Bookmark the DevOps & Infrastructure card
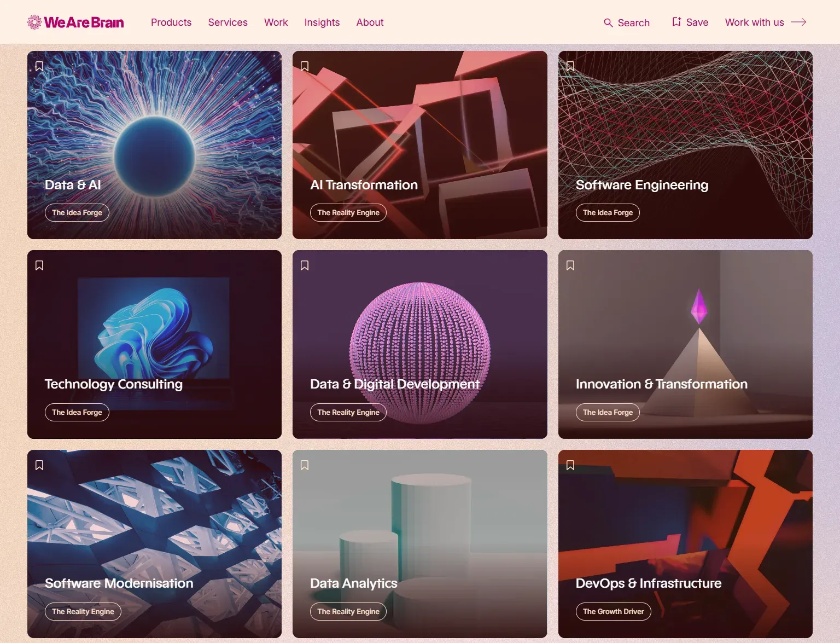The image size is (840, 643). pos(570,465)
